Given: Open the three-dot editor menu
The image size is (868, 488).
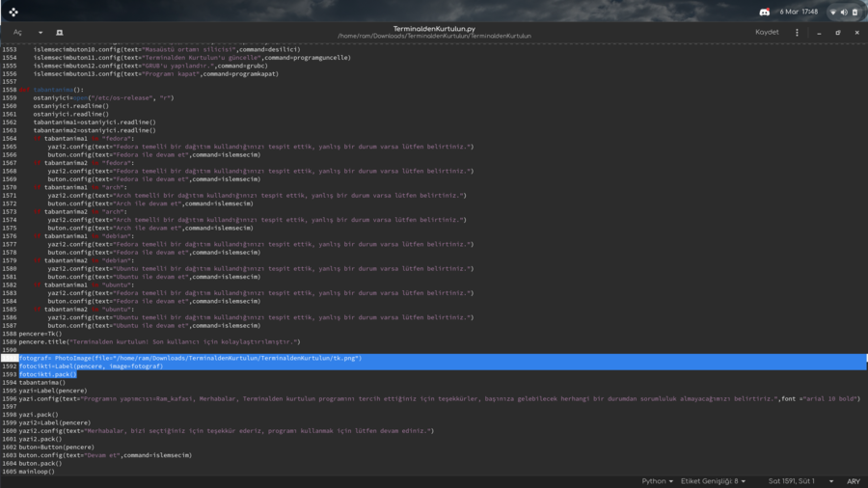Looking at the screenshot, I should (x=798, y=33).
